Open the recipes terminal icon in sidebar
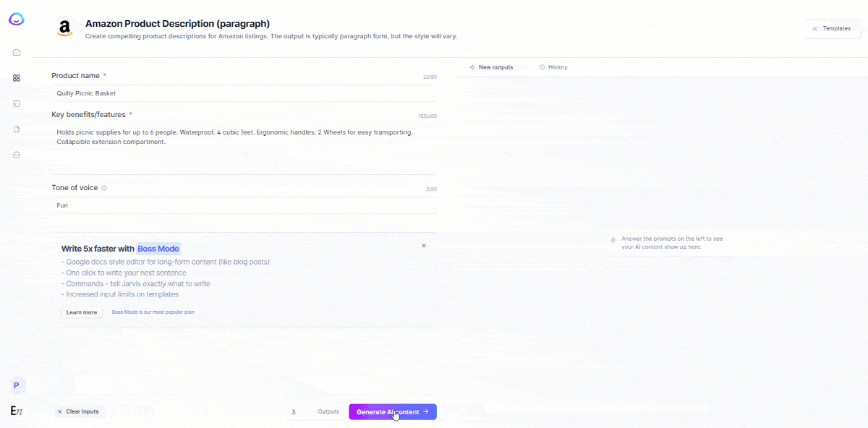 (17, 103)
